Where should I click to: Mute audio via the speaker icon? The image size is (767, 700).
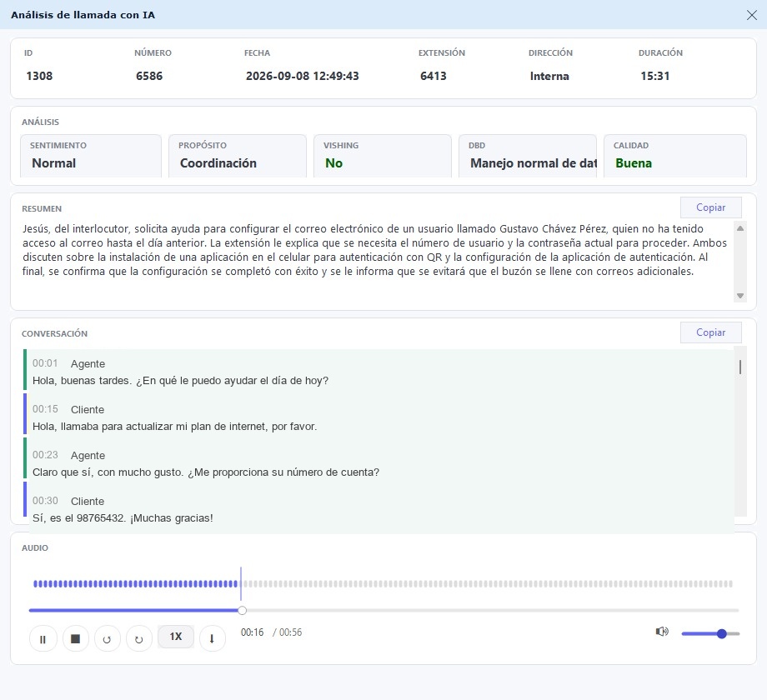(x=662, y=632)
